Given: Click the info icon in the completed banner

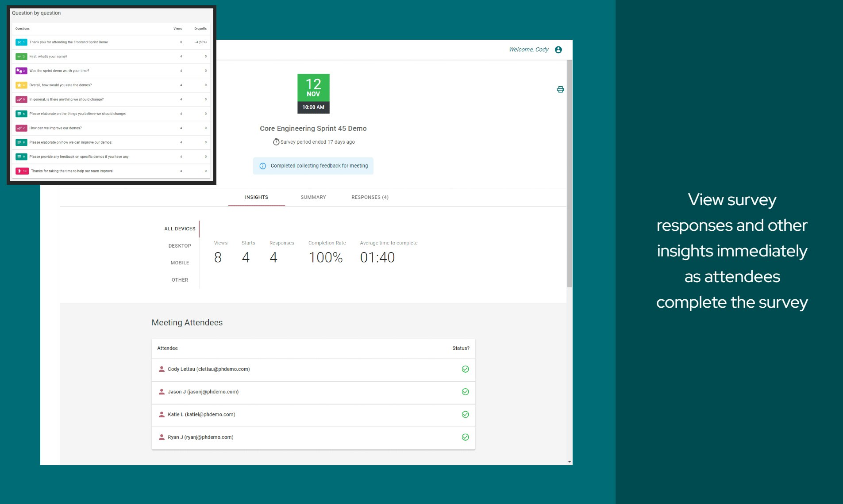Looking at the screenshot, I should [x=262, y=166].
